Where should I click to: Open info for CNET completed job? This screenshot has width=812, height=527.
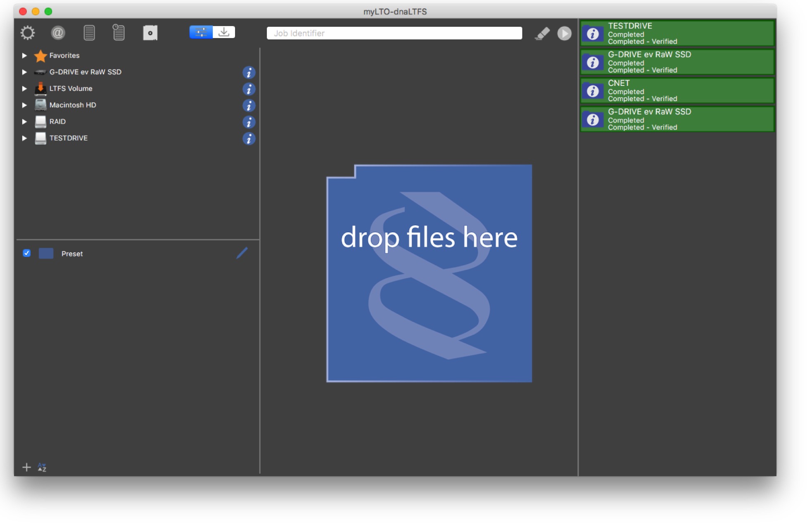(593, 90)
